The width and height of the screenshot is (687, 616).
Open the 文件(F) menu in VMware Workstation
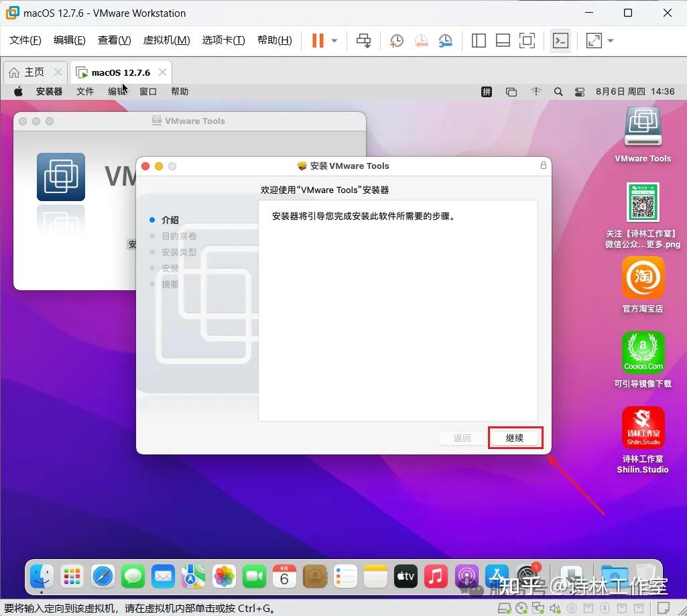[x=25, y=40]
